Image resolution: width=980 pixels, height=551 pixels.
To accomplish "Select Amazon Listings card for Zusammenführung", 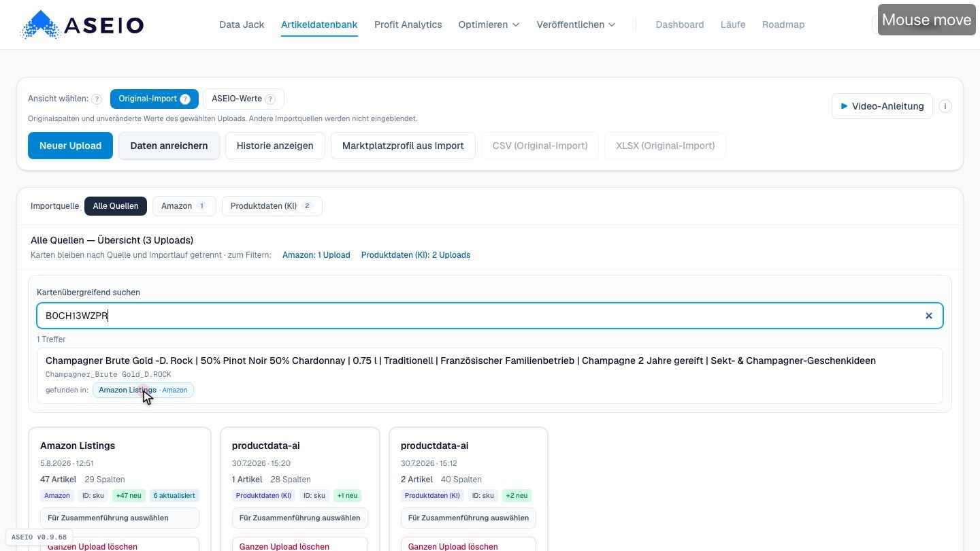I will 120,518.
